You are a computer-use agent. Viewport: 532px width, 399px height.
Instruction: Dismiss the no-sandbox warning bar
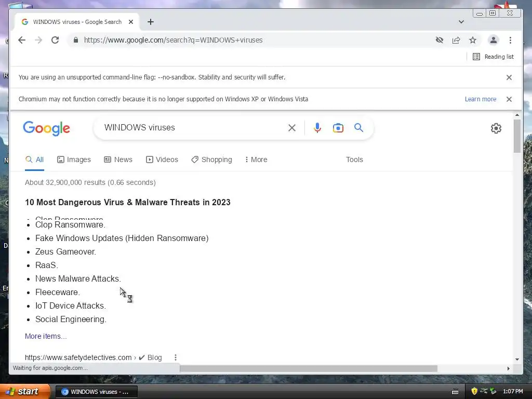[509, 77]
